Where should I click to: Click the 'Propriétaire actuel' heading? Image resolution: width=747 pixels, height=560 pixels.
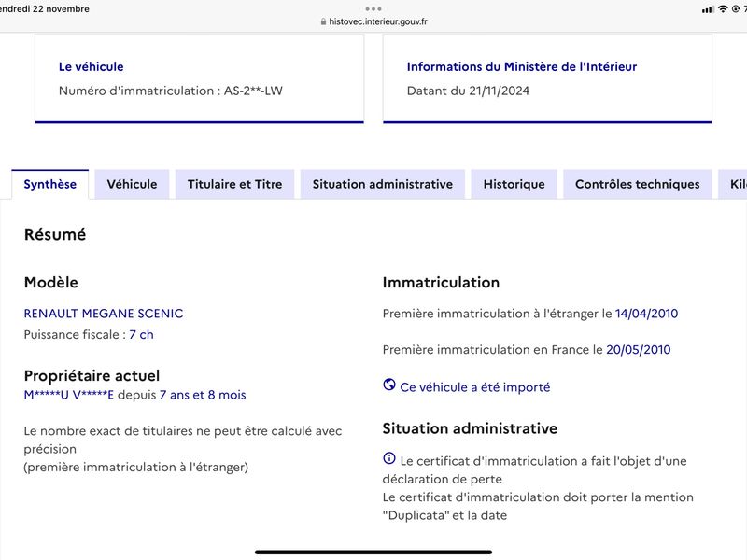click(x=92, y=376)
